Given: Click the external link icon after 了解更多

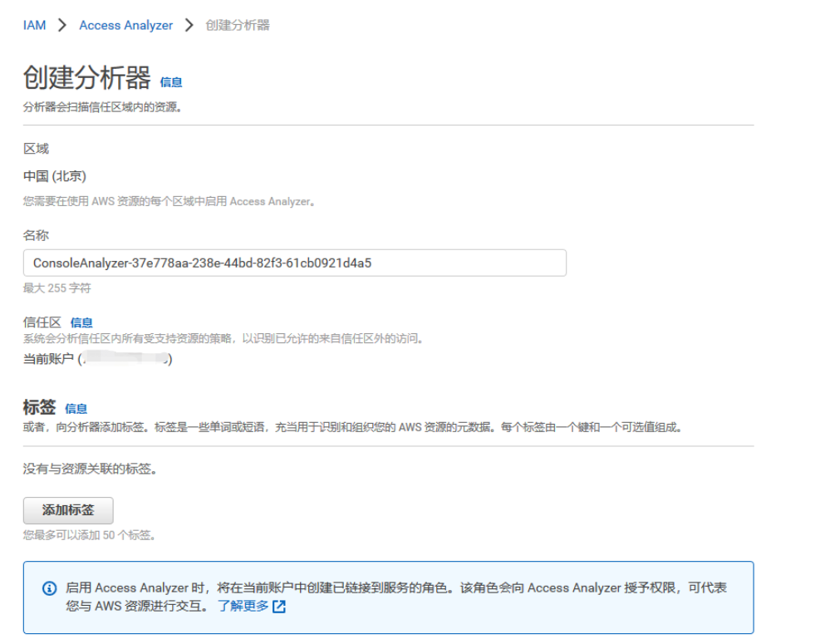Looking at the screenshot, I should click(x=279, y=607).
